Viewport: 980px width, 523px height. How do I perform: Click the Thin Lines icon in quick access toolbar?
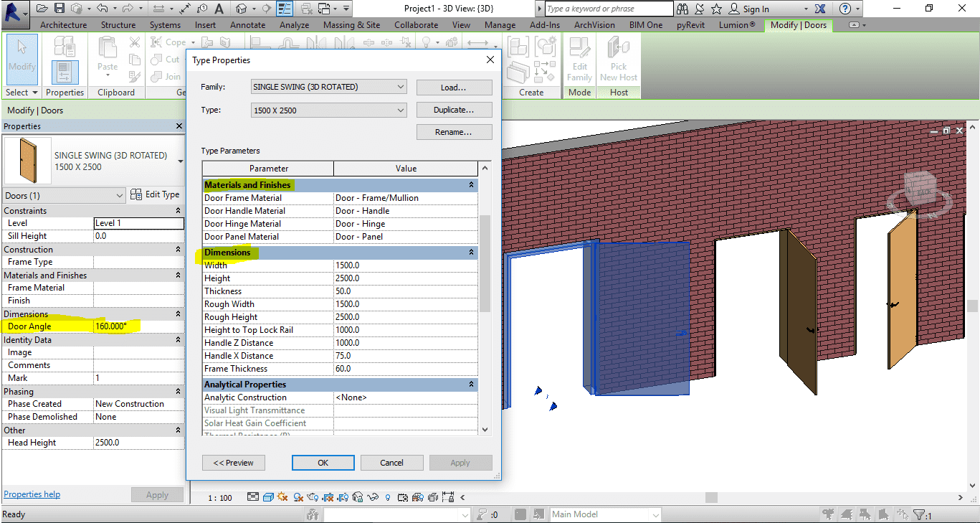tap(285, 9)
